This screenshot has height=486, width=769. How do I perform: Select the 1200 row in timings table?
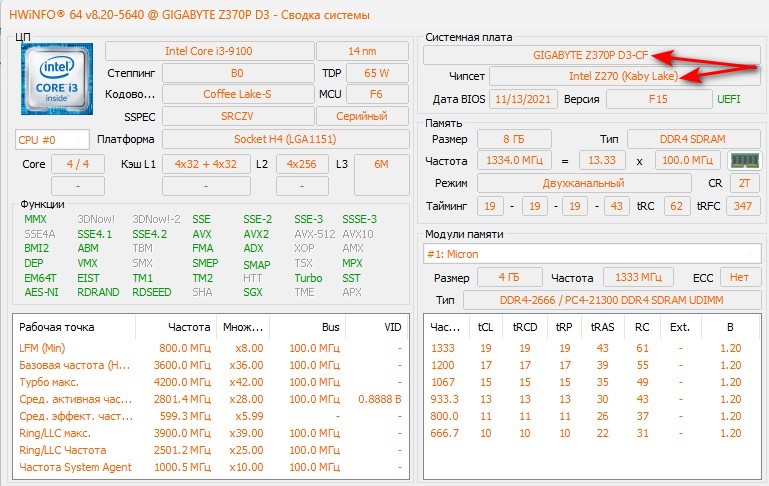pos(592,365)
